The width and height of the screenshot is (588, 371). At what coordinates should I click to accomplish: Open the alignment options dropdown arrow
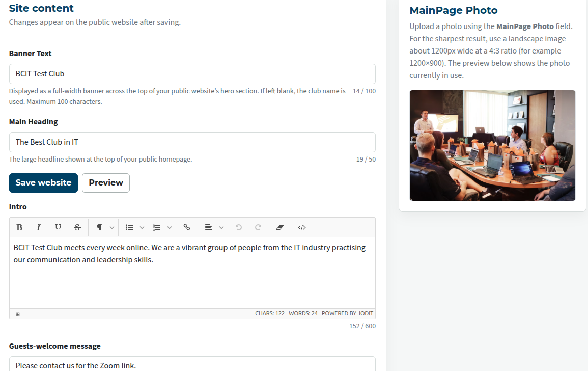coord(221,228)
